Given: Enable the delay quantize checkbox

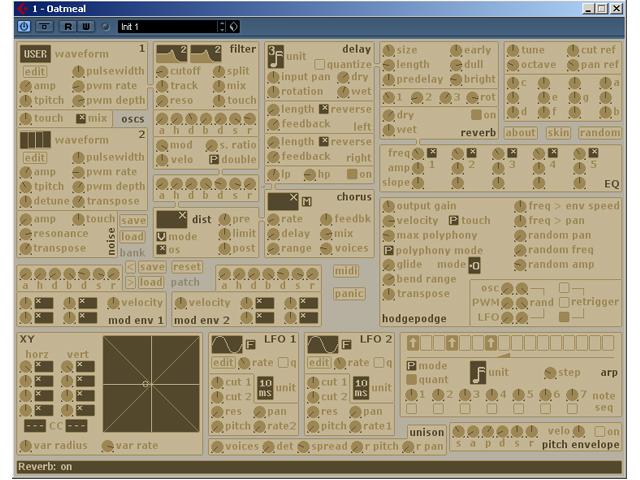Looking at the screenshot, I should 319,64.
